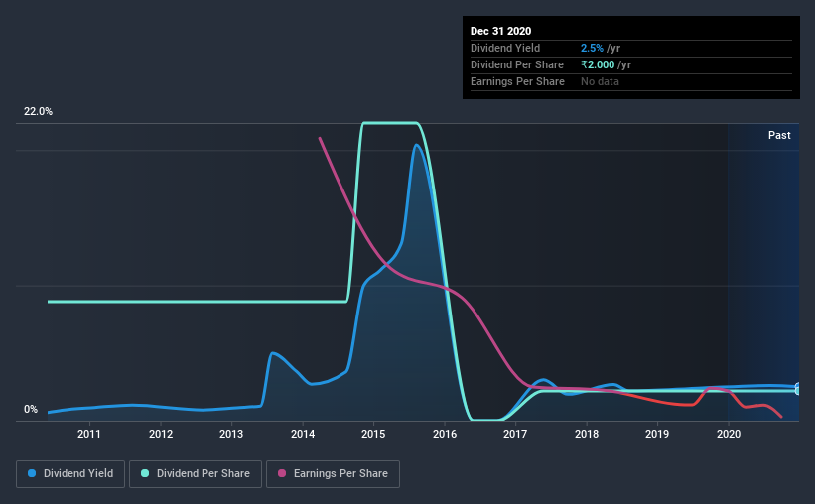Viewport: 815px width, 504px height.
Task: Click the 2014 x-axis label
Action: click(x=303, y=434)
